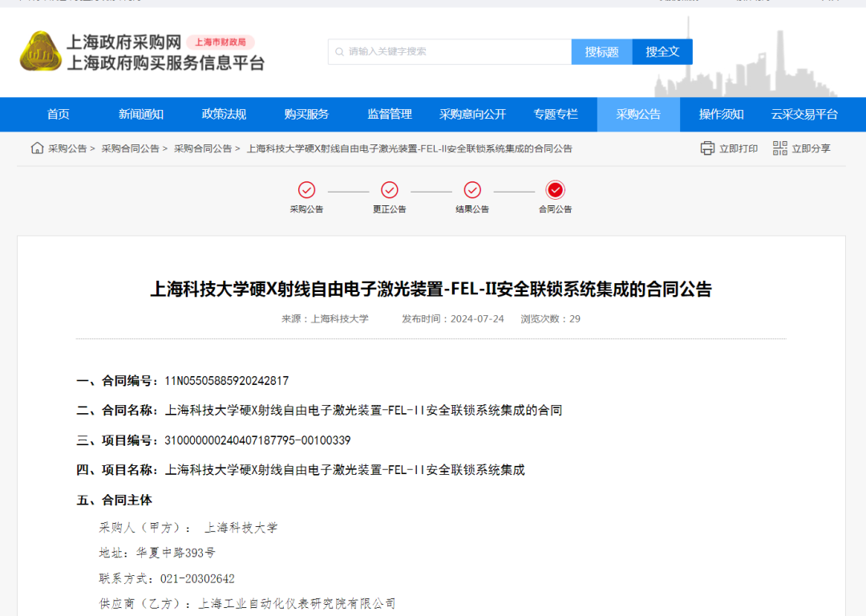
Task: Click the 搜标题 search button
Action: point(602,52)
